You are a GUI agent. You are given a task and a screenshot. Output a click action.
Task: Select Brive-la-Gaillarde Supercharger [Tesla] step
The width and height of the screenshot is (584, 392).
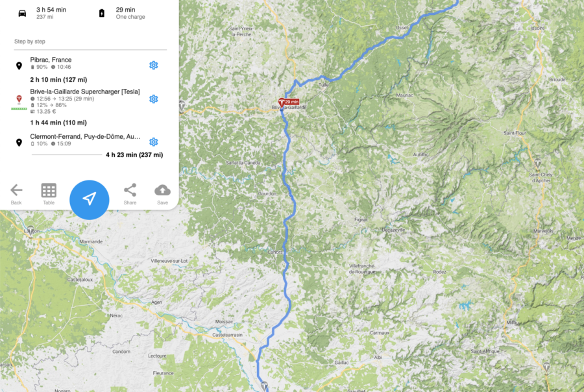(85, 92)
